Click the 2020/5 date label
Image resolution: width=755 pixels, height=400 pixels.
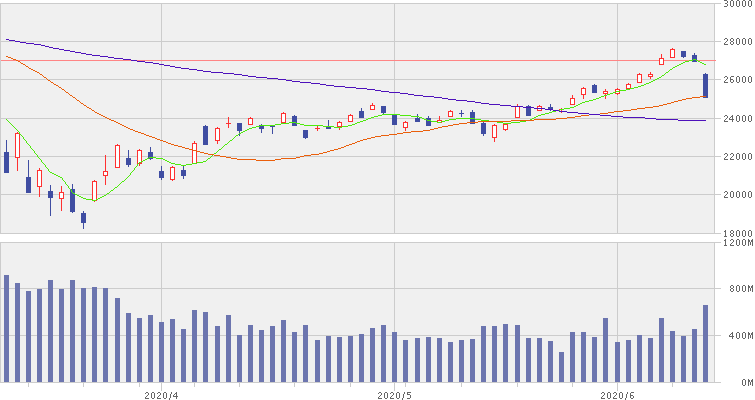pyautogui.click(x=395, y=393)
